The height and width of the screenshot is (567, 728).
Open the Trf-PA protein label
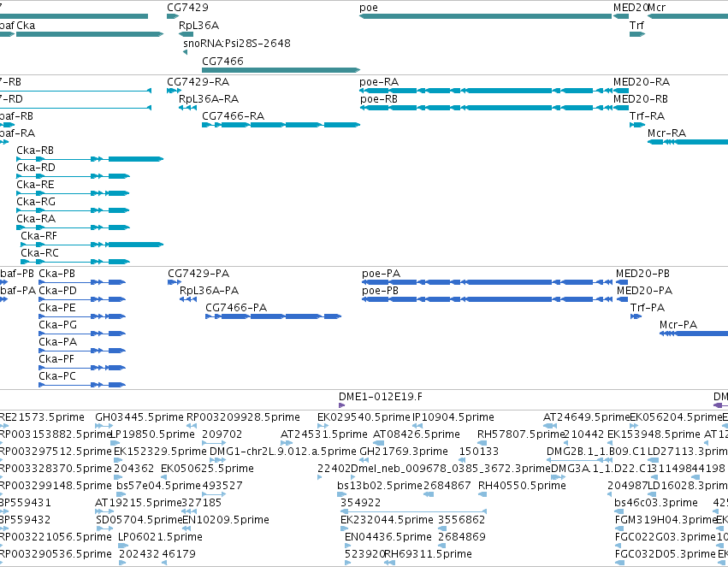pyautogui.click(x=648, y=308)
